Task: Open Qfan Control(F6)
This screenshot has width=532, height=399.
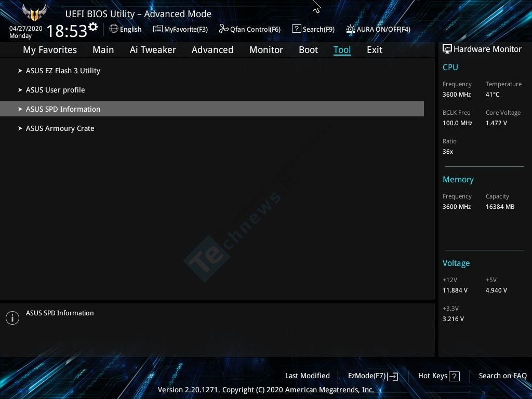Action: 255,30
